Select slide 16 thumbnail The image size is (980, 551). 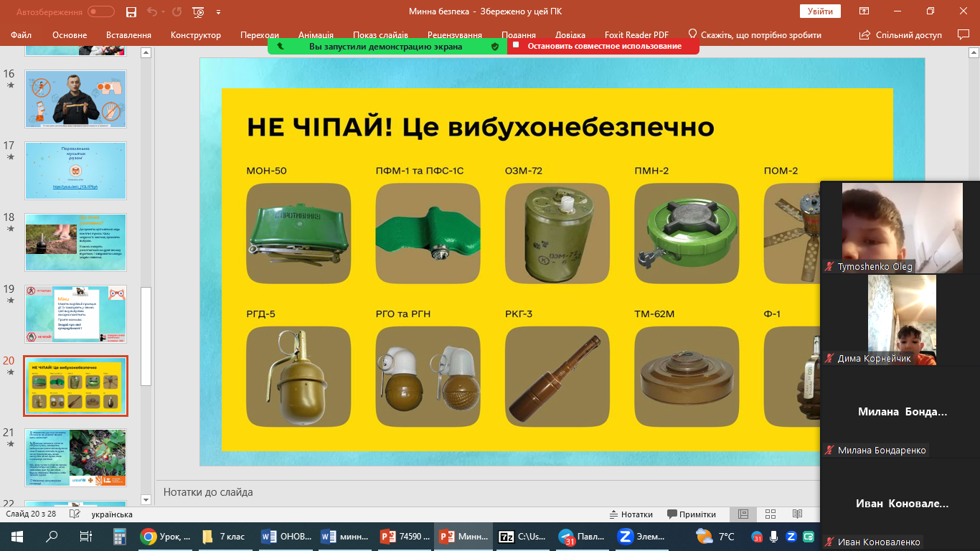75,98
